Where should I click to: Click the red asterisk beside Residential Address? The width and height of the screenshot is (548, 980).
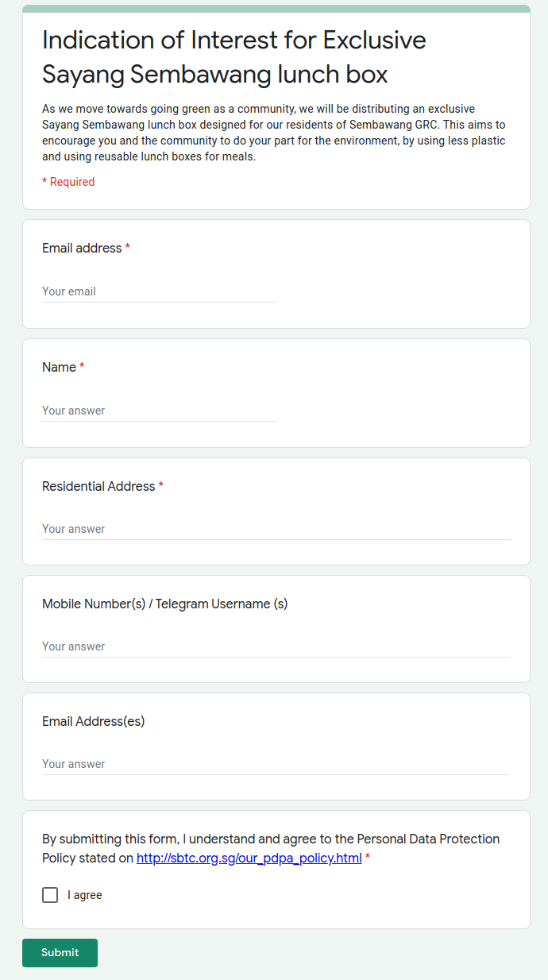pos(161,486)
